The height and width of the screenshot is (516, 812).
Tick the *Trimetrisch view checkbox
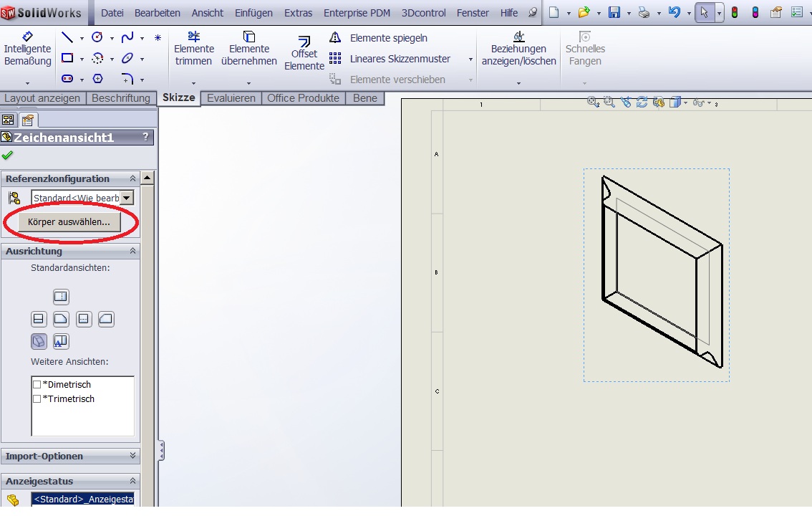click(37, 399)
